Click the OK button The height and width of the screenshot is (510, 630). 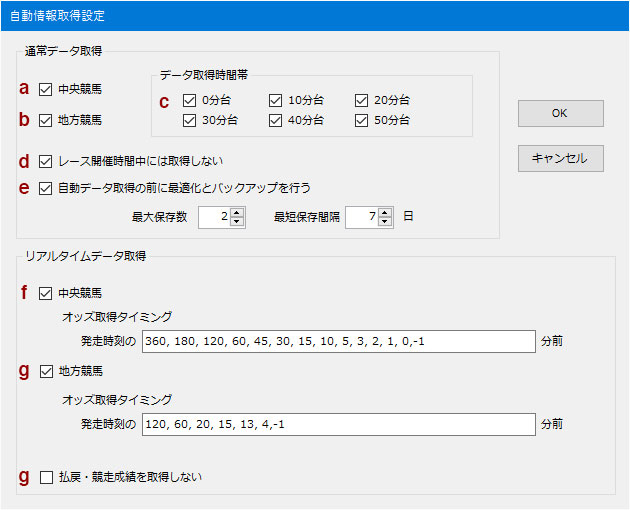[560, 113]
